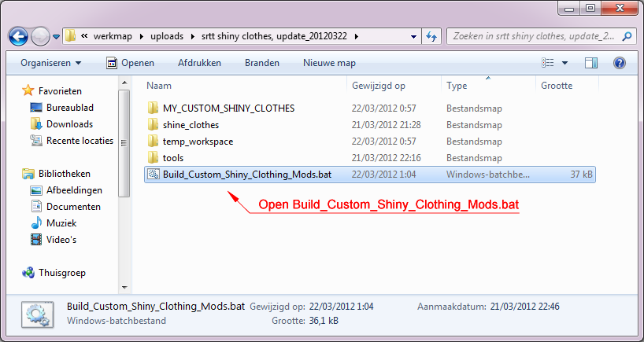Select werkmap in the address breadcrumb
This screenshot has height=342, width=644.
pos(113,36)
